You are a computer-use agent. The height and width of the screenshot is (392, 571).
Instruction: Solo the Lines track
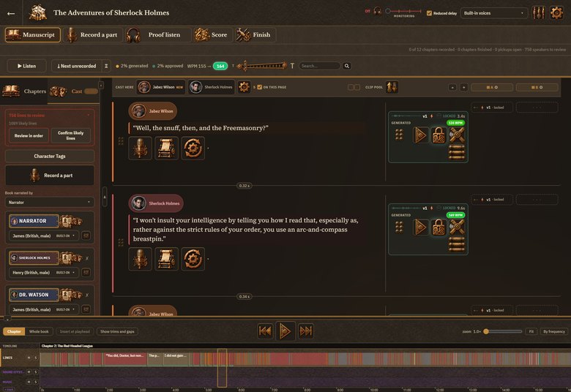point(36,358)
